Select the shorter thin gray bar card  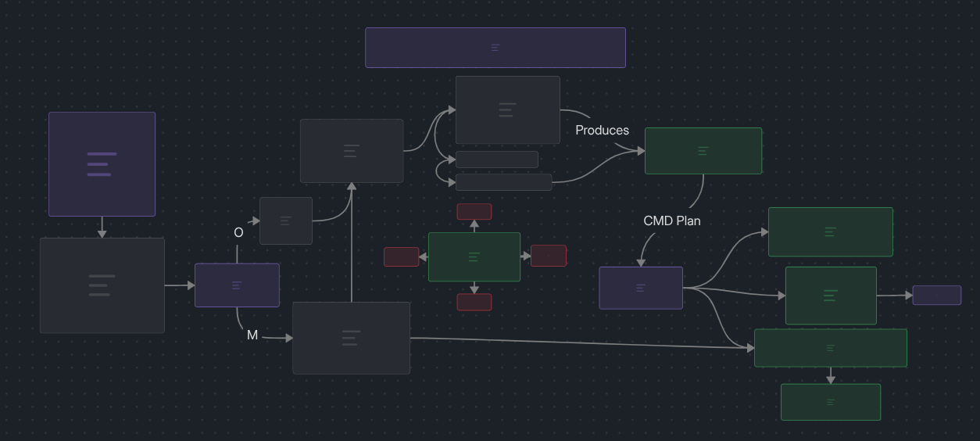(x=497, y=160)
